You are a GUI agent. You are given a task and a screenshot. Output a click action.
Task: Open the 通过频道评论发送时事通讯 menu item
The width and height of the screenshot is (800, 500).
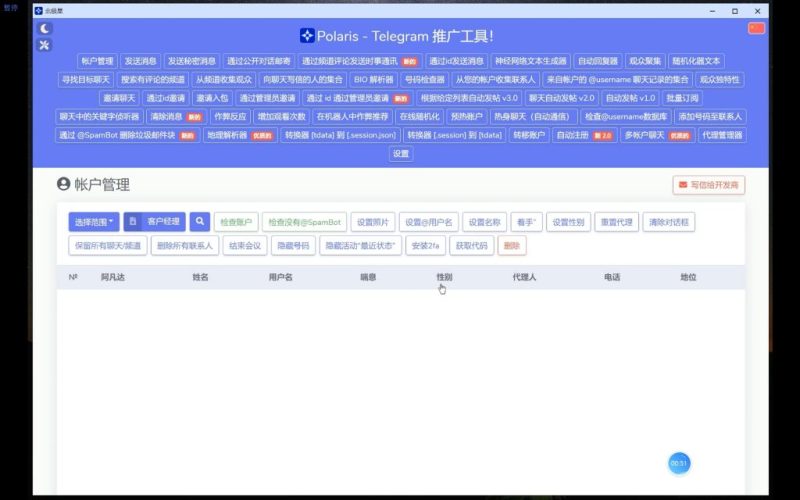[360, 61]
